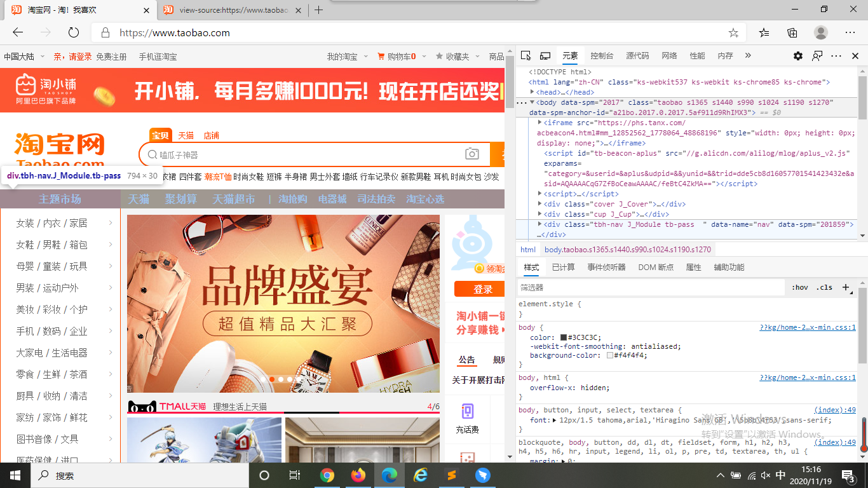
Task: Open the 事件侦听器 event listeners tab
Action: [606, 268]
